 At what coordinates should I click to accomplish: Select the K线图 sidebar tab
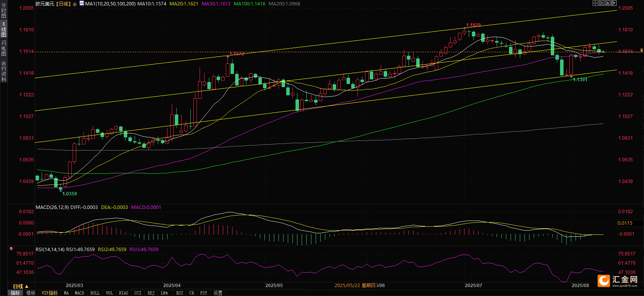pyautogui.click(x=3, y=29)
